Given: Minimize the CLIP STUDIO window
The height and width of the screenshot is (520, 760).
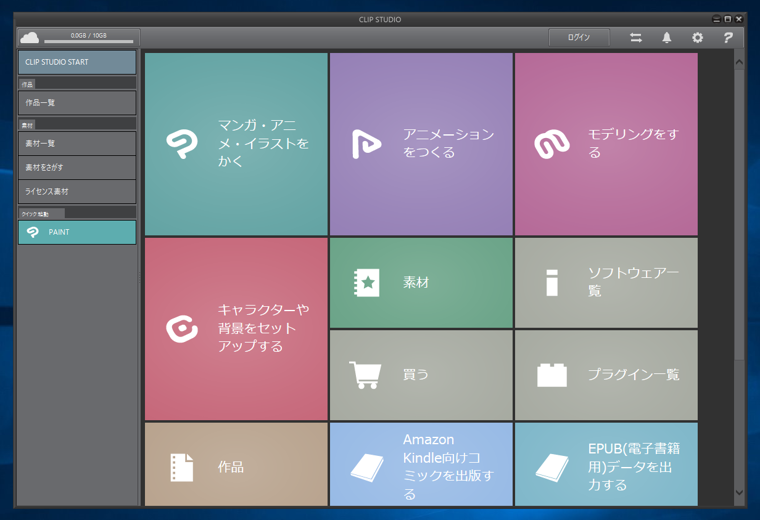Looking at the screenshot, I should point(716,19).
